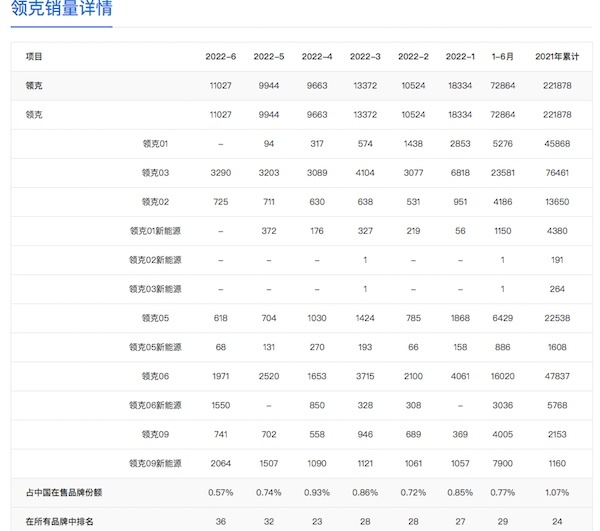This screenshot has height=531, width=600.
Task: Click 领克02 1-6月 value 4186
Action: pyautogui.click(x=502, y=202)
